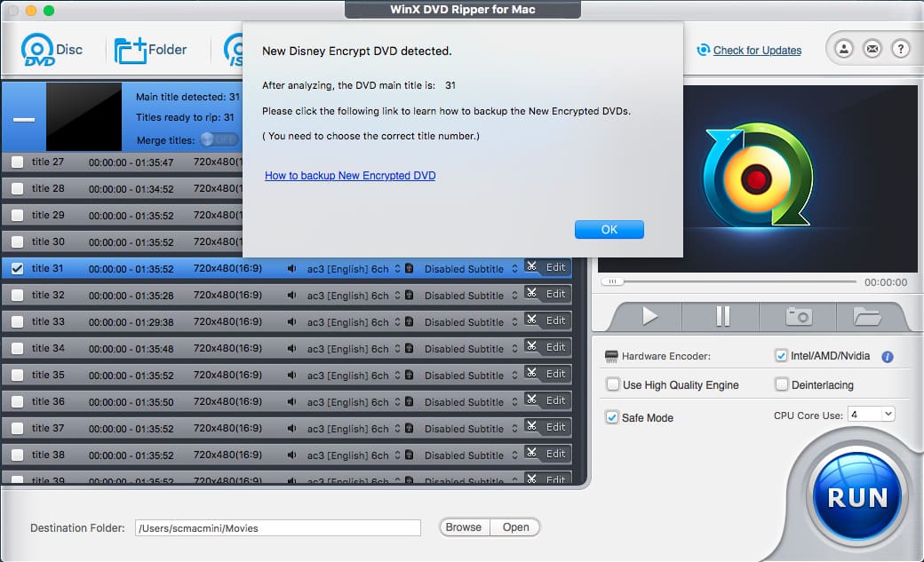The image size is (924, 562).
Task: Click the audio track icon on title 38
Action: 409,455
